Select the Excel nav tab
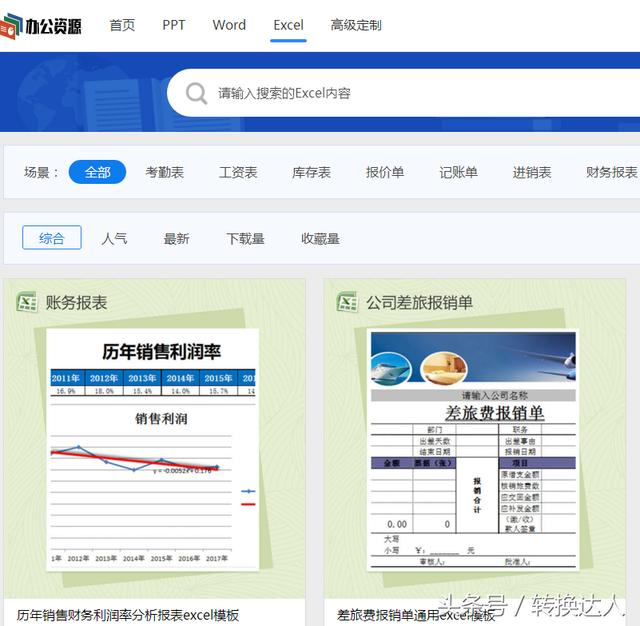The height and width of the screenshot is (626, 640). [x=288, y=25]
